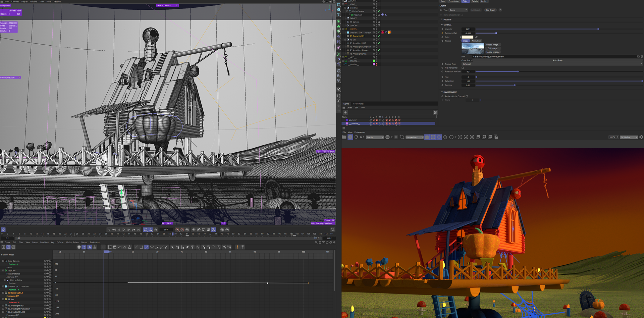Click the trash icon in the Layers panel
Viewport: 644px width, 318px height.
click(x=435, y=112)
